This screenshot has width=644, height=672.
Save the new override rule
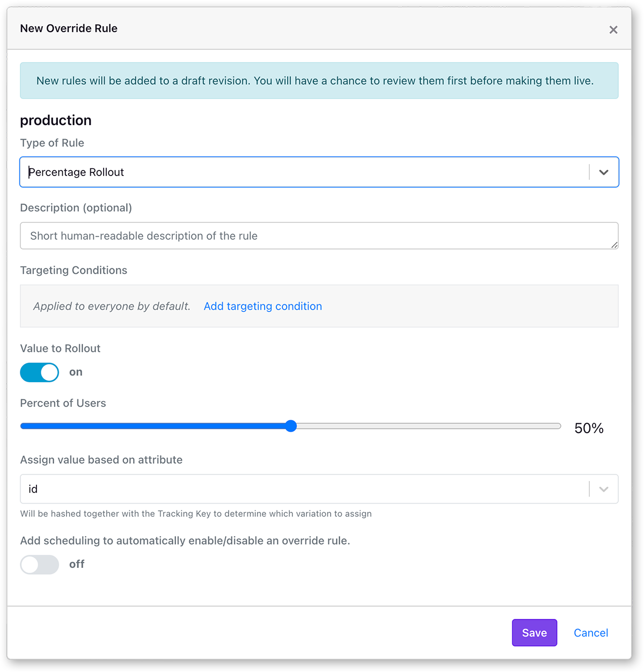click(535, 633)
